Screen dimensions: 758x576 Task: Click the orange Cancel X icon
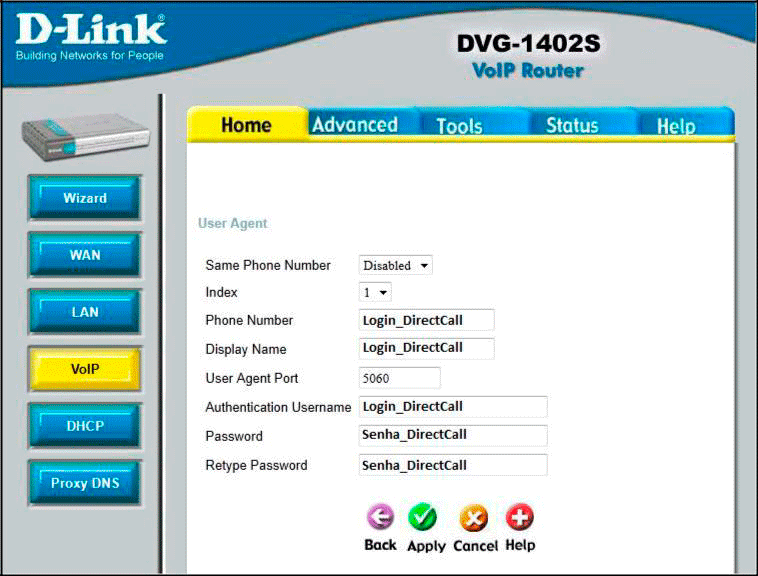tap(474, 518)
